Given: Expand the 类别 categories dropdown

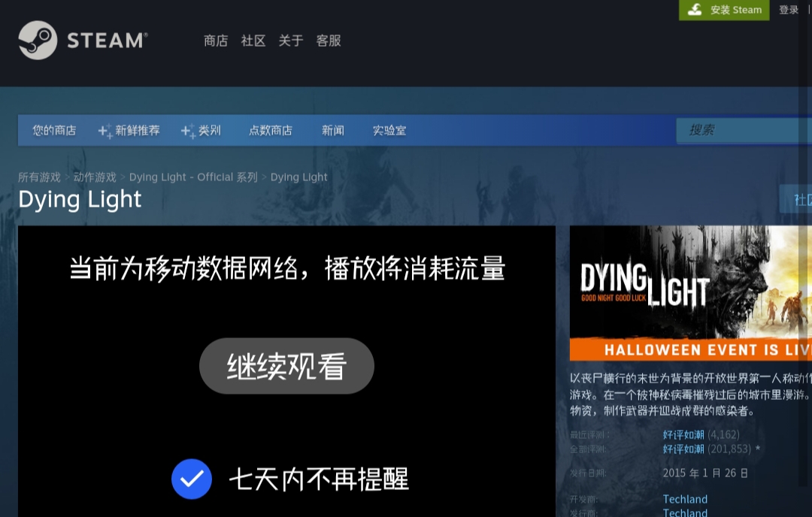Looking at the screenshot, I should [201, 131].
